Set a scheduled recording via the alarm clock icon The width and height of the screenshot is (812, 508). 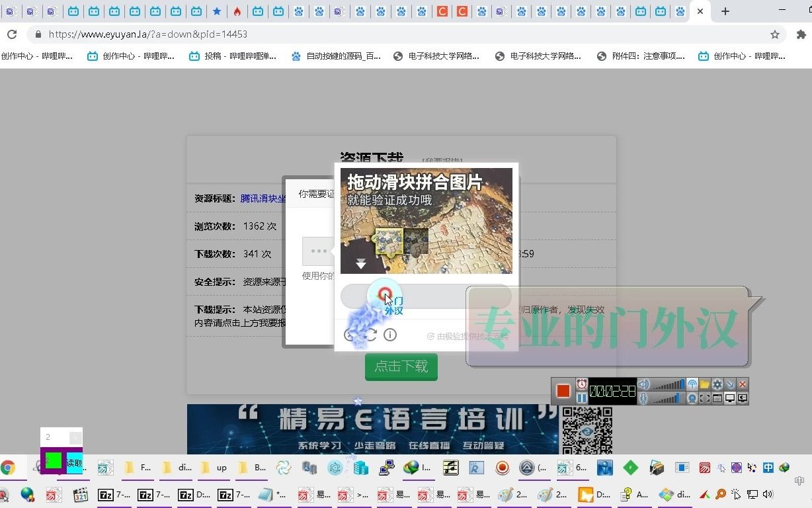[x=581, y=384]
